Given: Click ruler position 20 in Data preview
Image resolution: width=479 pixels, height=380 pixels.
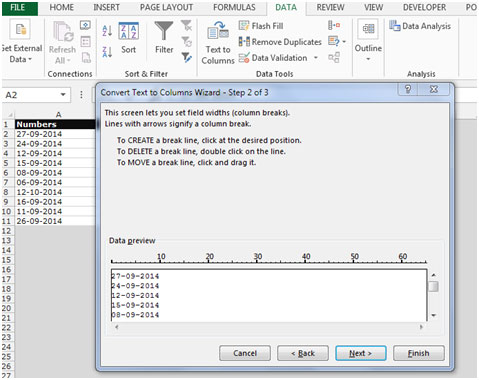Looking at the screenshot, I should pyautogui.click(x=209, y=257).
